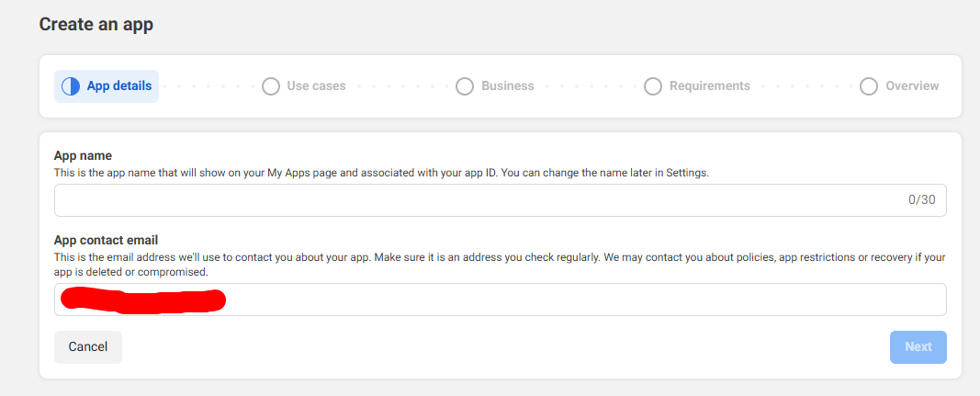Click the Next button

point(918,347)
